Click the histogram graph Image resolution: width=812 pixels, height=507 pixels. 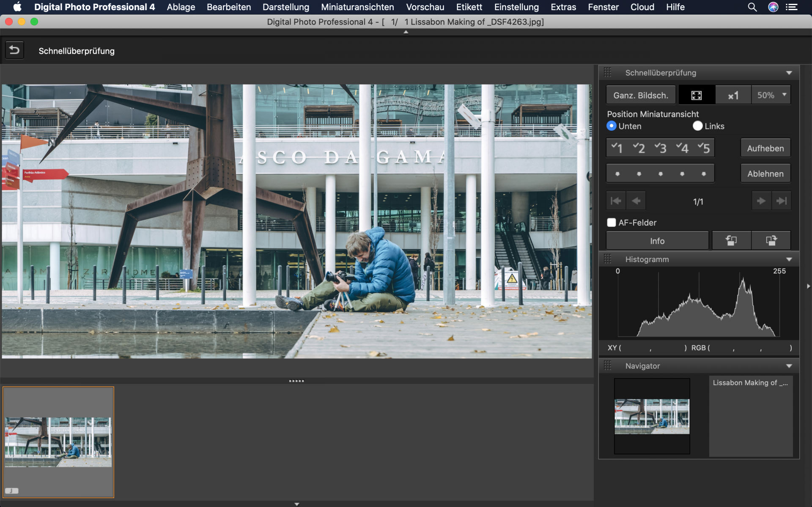pos(699,304)
